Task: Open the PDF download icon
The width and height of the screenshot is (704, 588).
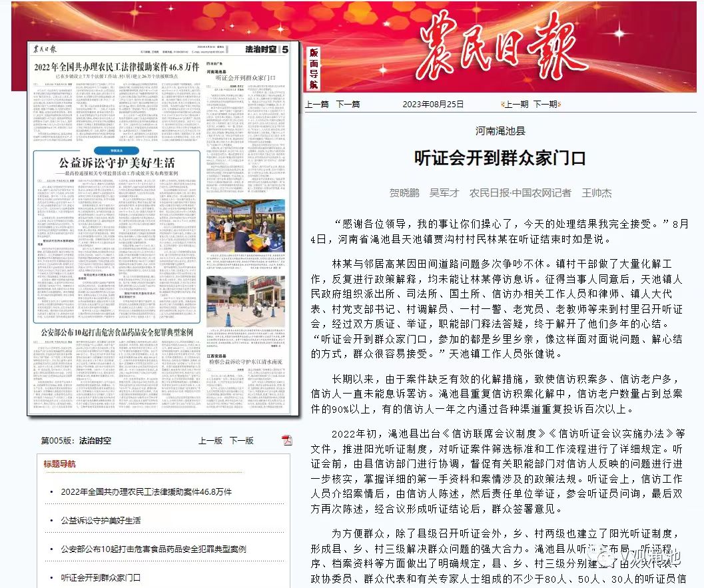Action: pos(287,440)
